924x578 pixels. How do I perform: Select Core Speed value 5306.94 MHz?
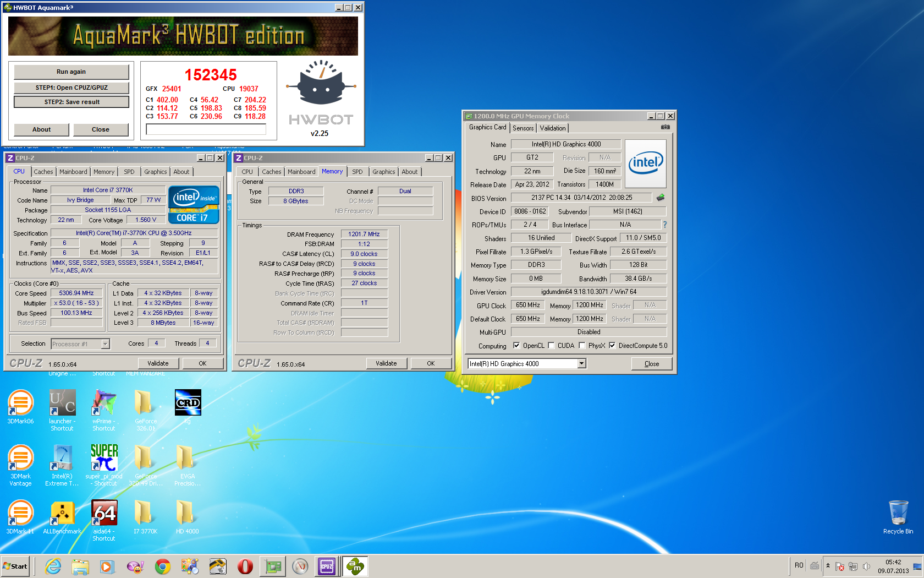tap(76, 293)
